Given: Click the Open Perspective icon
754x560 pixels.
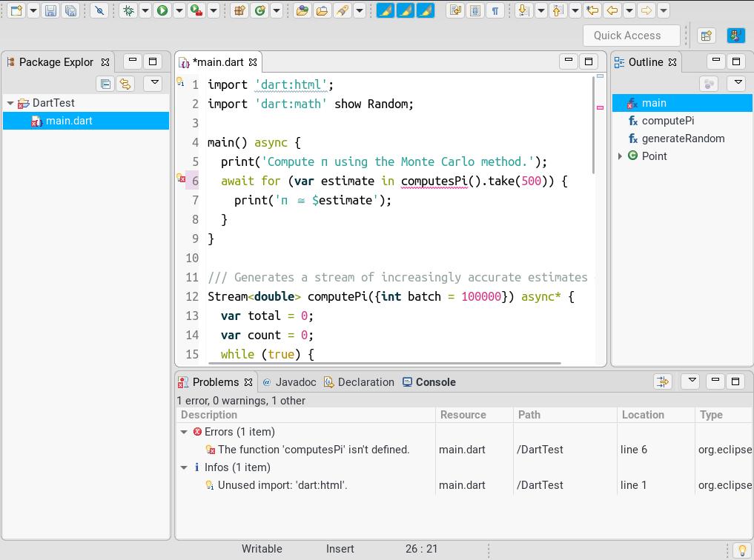Looking at the screenshot, I should (x=707, y=36).
